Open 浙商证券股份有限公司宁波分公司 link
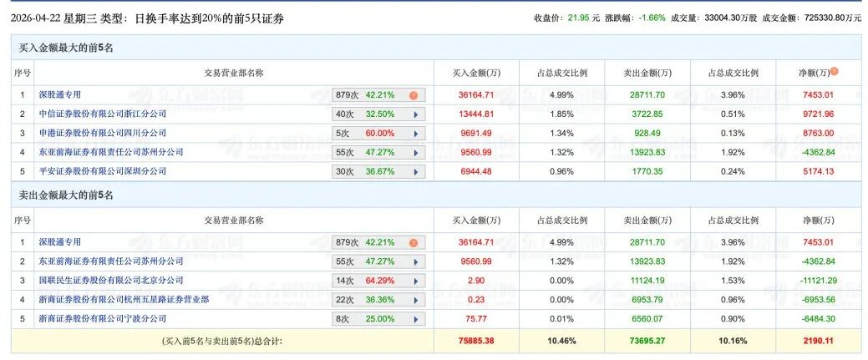The image size is (868, 360). [x=103, y=319]
